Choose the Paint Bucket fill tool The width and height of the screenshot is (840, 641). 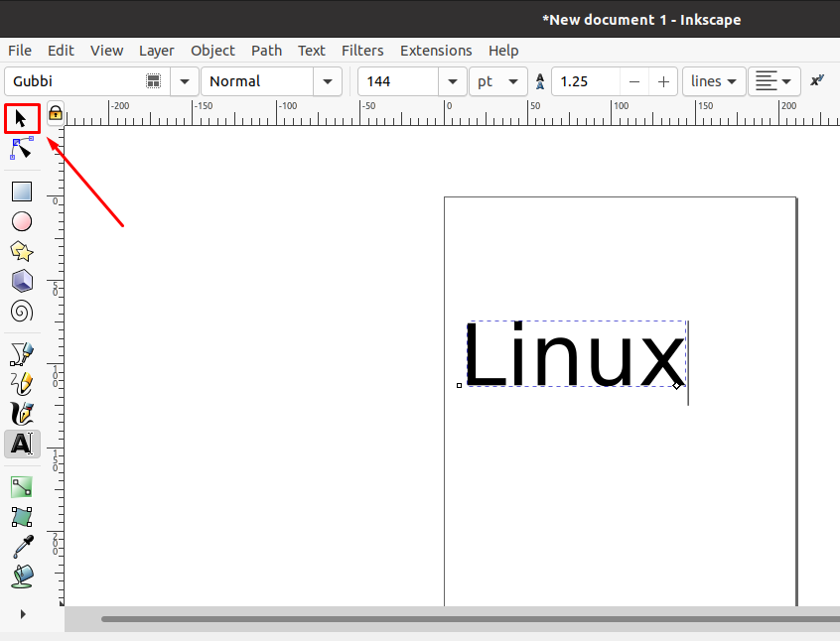tap(21, 576)
